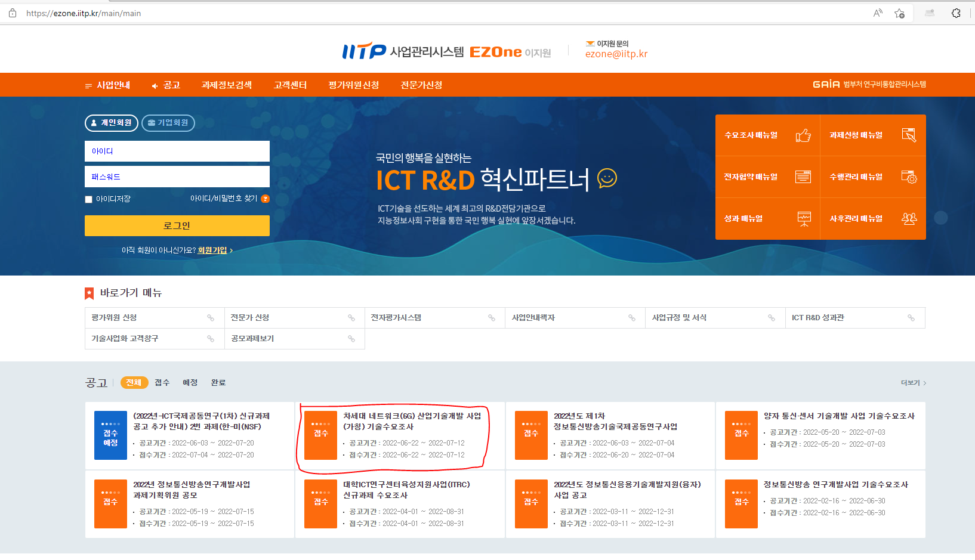The width and height of the screenshot is (975, 560).
Task: Select the 접수 notice filter tab
Action: click(x=162, y=383)
